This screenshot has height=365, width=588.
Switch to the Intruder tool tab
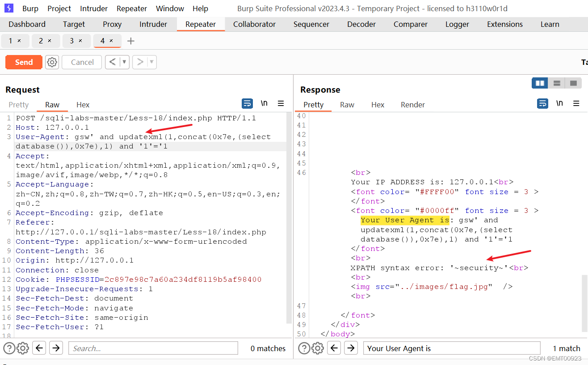pyautogui.click(x=153, y=24)
